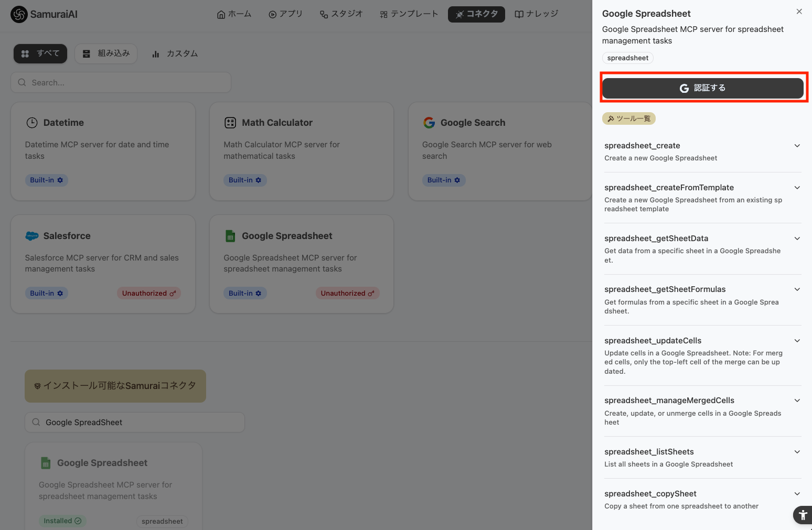
Task: Click the SamuraiAI logo icon
Action: click(19, 14)
